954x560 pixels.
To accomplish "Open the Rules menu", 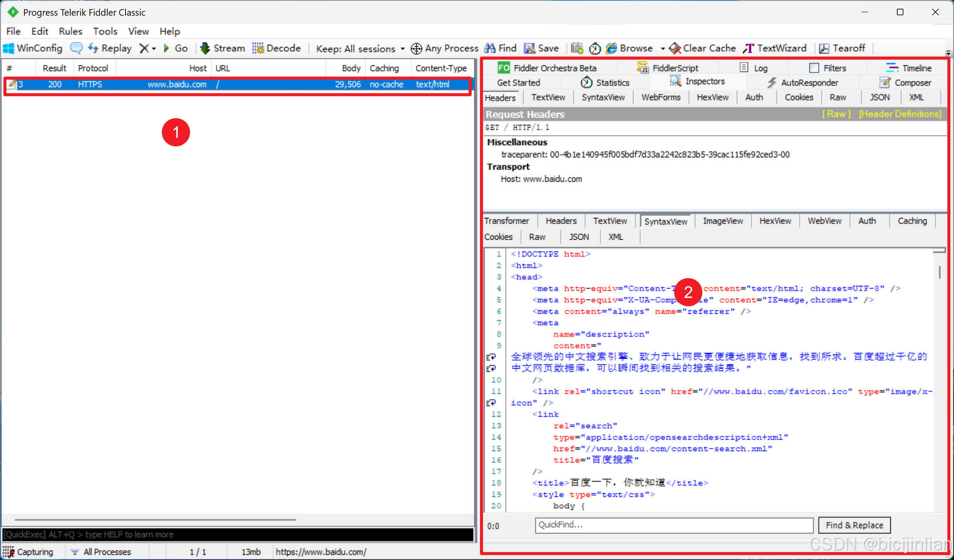I will 70,31.
